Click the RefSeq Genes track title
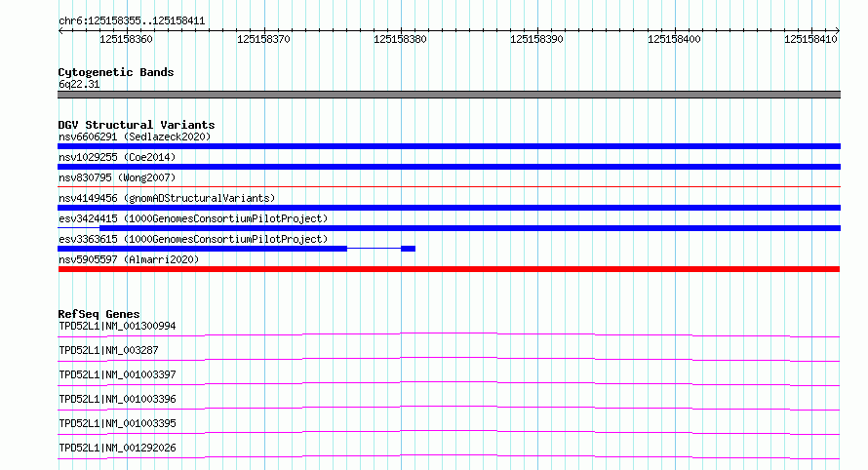The image size is (868, 470). coord(99,314)
